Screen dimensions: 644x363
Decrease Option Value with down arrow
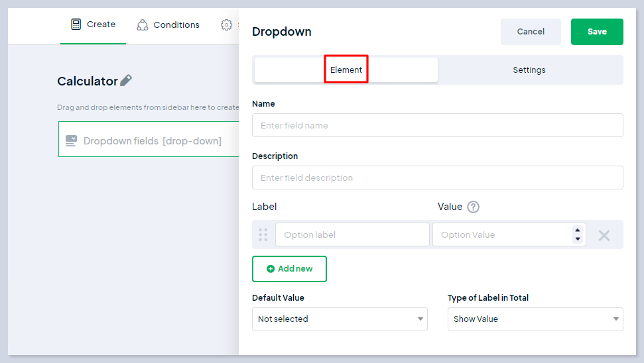(x=578, y=239)
